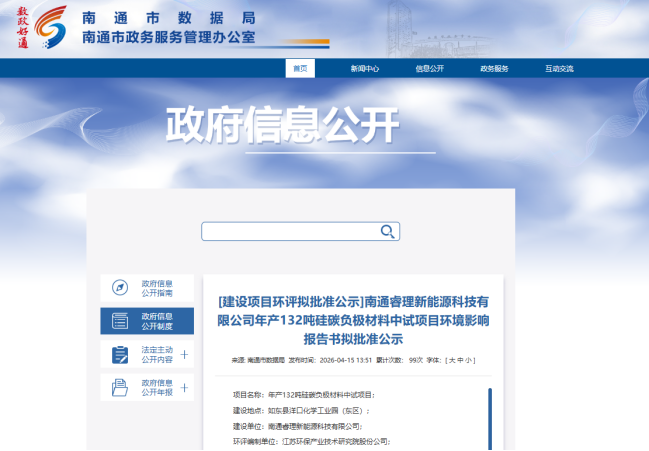Open the folder icon for 政府信息公开年报
649x451 pixels.
[x=120, y=388]
